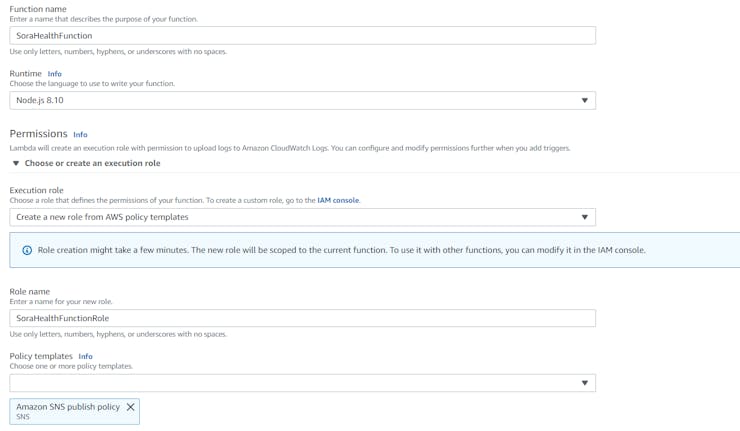Click the Amazon SNS publish policy chip

click(67, 410)
